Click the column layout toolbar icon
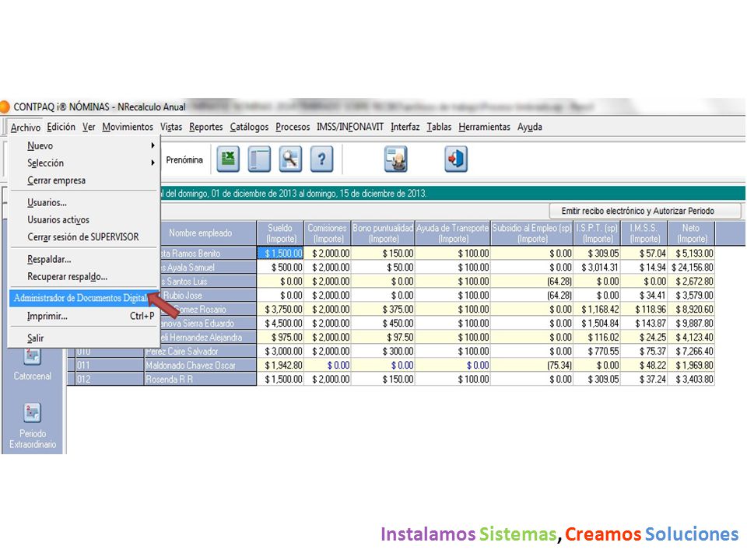This screenshot has width=747, height=560. click(x=259, y=159)
